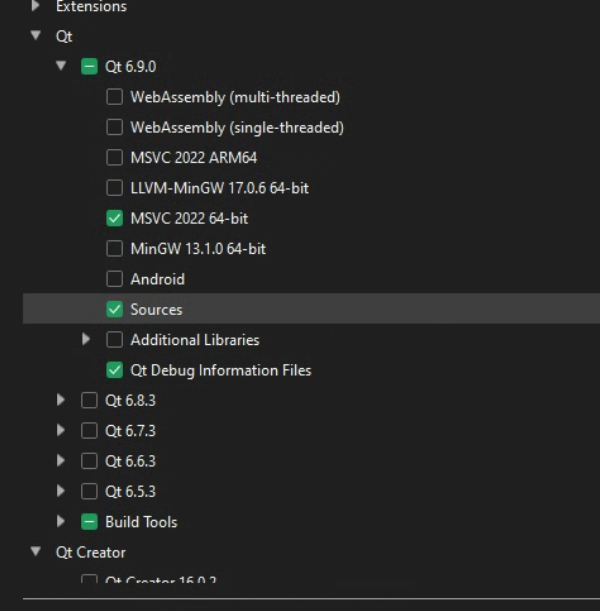Select MSVC 2022 64-bit label
600x611 pixels.
pyautogui.click(x=189, y=219)
